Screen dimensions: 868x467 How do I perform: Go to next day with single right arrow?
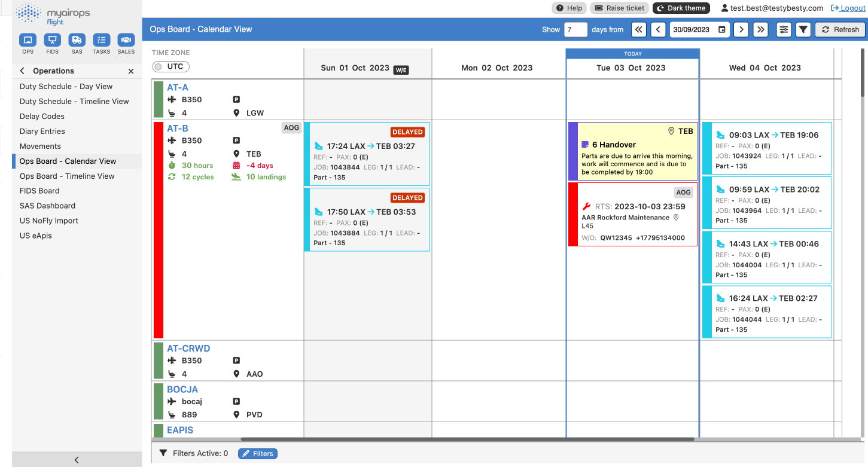(x=741, y=29)
